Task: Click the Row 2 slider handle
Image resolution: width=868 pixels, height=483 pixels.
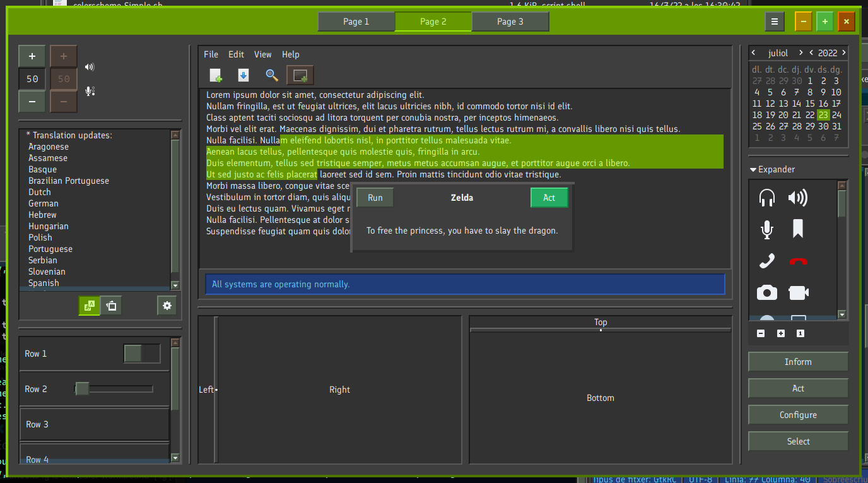Action: [82, 389]
